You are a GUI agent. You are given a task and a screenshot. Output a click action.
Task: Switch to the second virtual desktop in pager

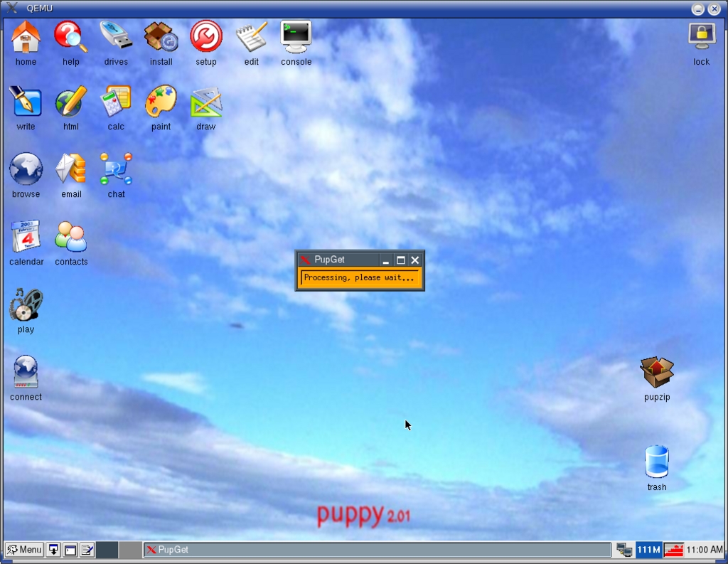click(129, 550)
